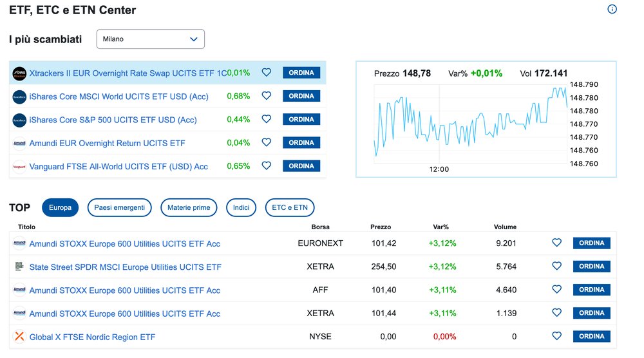Click ORDINA for the AFF Amundi row
This screenshot has width=644, height=358.
(x=592, y=290)
